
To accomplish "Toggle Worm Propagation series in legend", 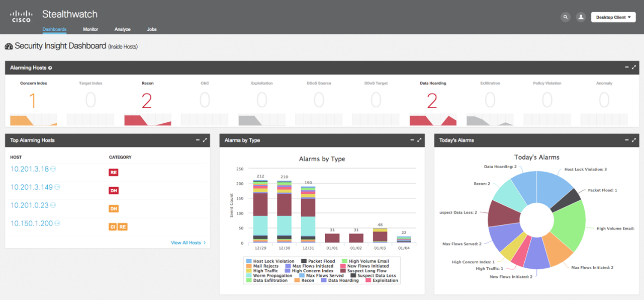I will pos(269,276).
